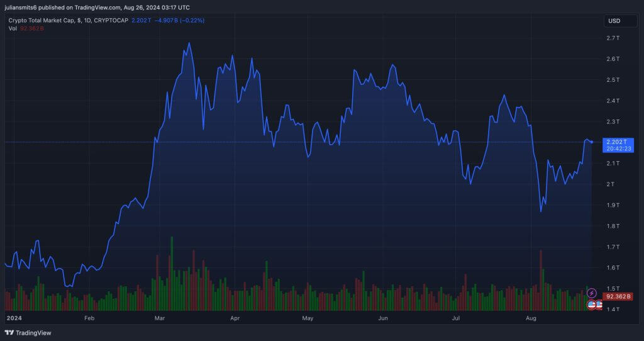
Task: Click the '1.9 T' price axis label
Action: pos(613,205)
